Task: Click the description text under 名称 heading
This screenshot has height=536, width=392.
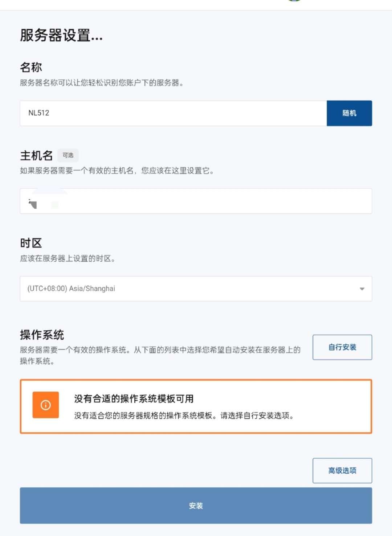Action: pyautogui.click(x=102, y=83)
